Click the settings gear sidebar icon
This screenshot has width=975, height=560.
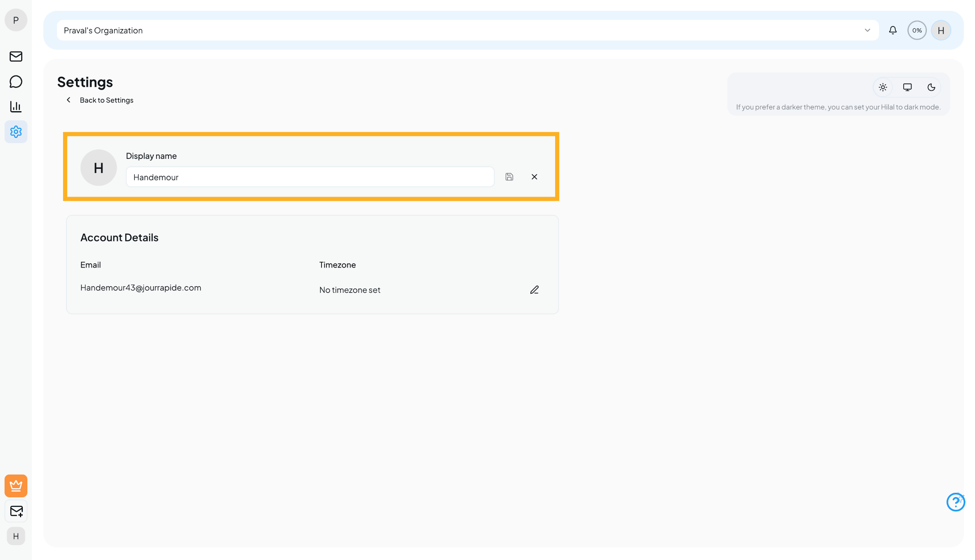[16, 132]
